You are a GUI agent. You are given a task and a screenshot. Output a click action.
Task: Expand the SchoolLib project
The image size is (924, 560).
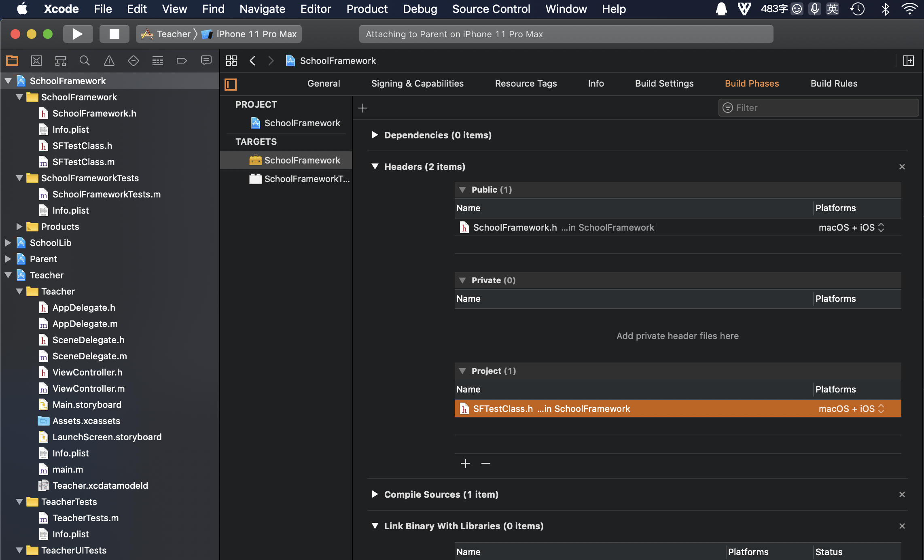tap(7, 243)
